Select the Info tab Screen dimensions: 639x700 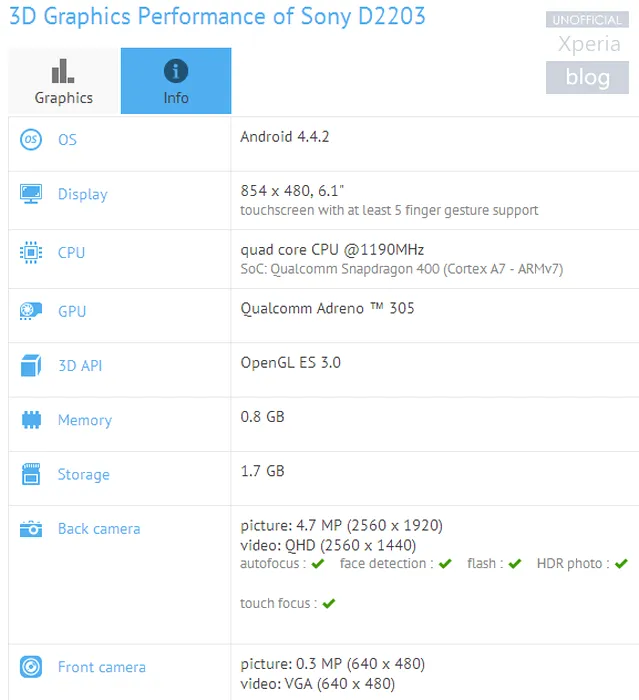click(x=176, y=81)
